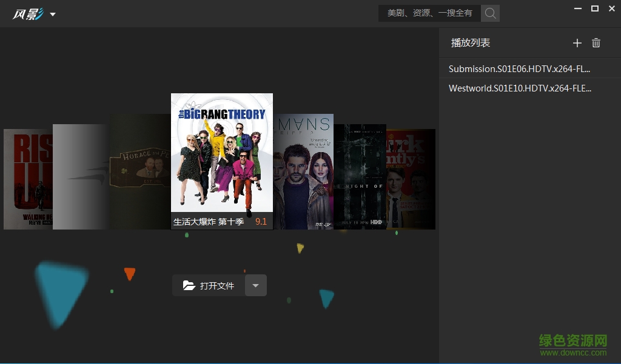The image size is (621, 364).
Task: Minimize the player window
Action: 578,8
